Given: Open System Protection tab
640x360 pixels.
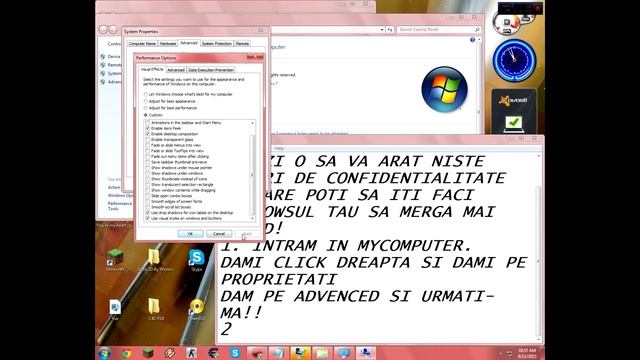Looking at the screenshot, I should coord(217,44).
